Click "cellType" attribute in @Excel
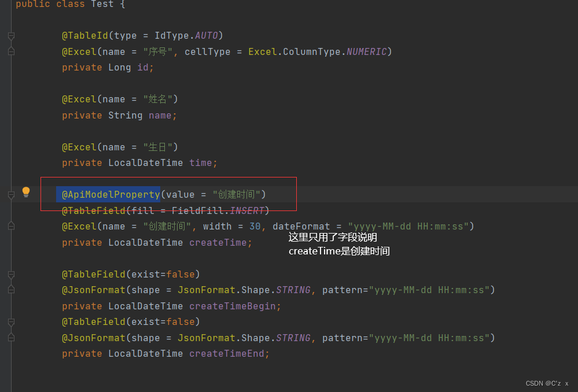Screen dimensions: 578x392 (208, 51)
